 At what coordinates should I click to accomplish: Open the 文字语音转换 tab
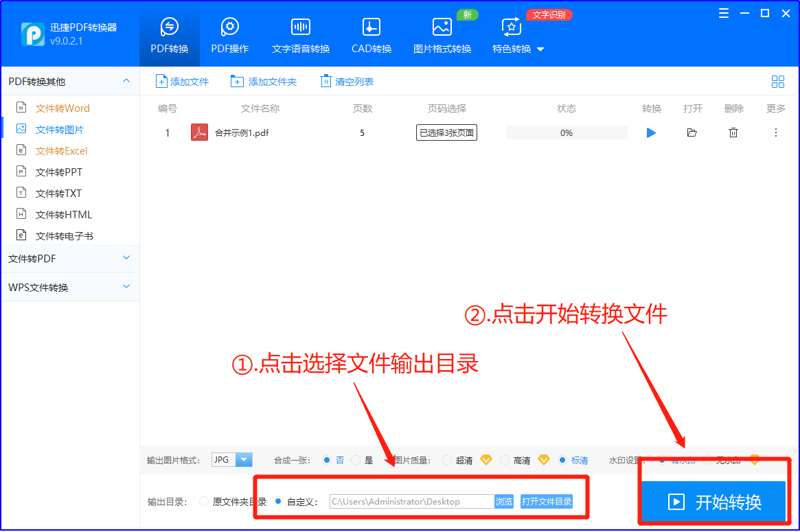301,36
